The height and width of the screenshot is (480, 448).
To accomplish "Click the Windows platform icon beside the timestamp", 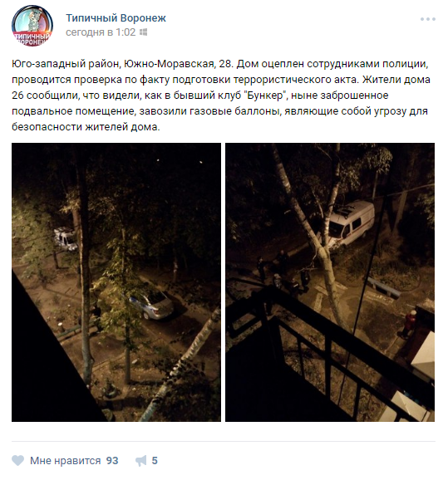I will coord(143,32).
